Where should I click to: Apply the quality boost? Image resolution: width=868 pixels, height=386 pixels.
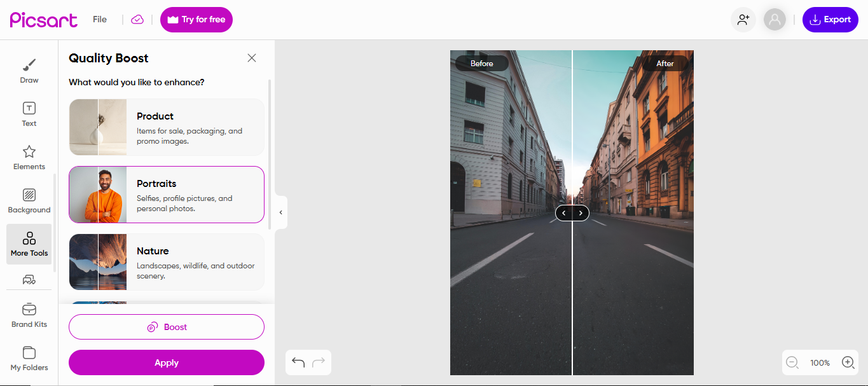pos(166,362)
